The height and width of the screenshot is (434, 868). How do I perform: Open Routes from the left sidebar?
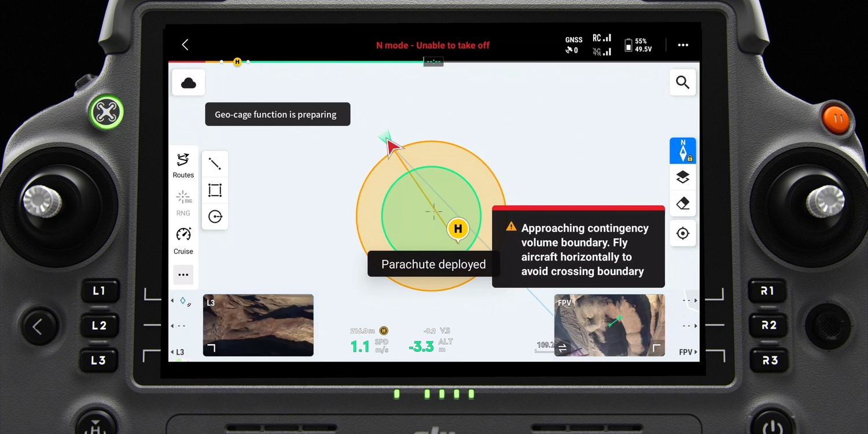183,165
